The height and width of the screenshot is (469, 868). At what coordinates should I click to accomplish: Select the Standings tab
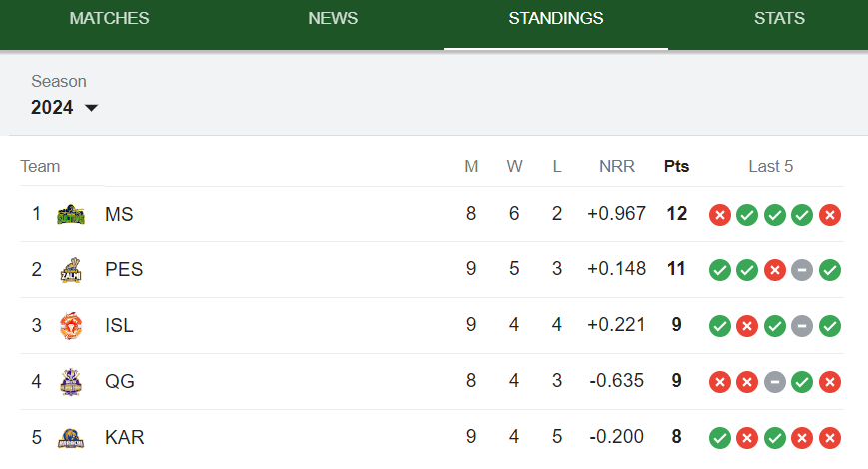[556, 18]
